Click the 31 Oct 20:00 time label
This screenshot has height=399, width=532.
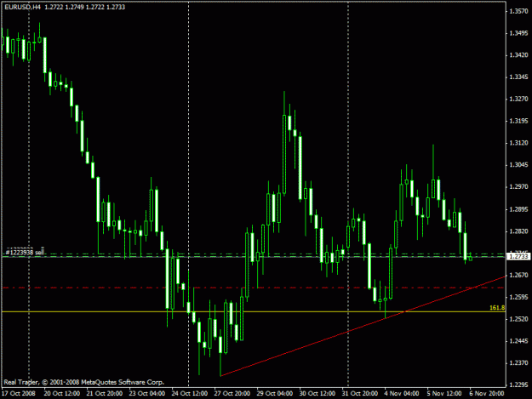point(360,393)
